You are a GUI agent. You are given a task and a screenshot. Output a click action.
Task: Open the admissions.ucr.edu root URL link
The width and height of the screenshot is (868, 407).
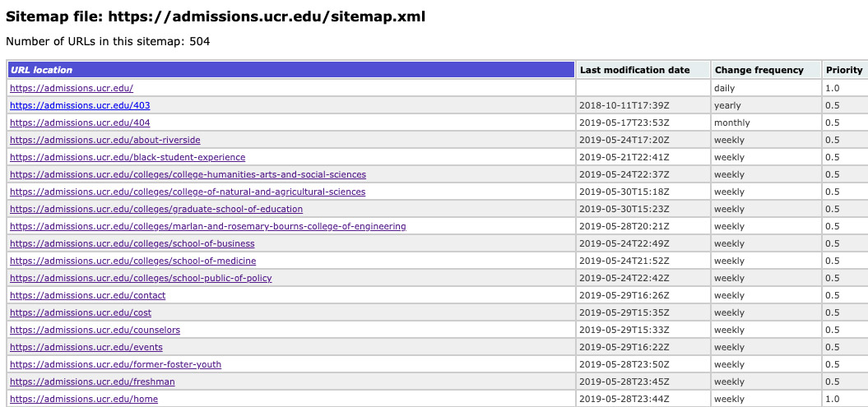[x=71, y=88]
